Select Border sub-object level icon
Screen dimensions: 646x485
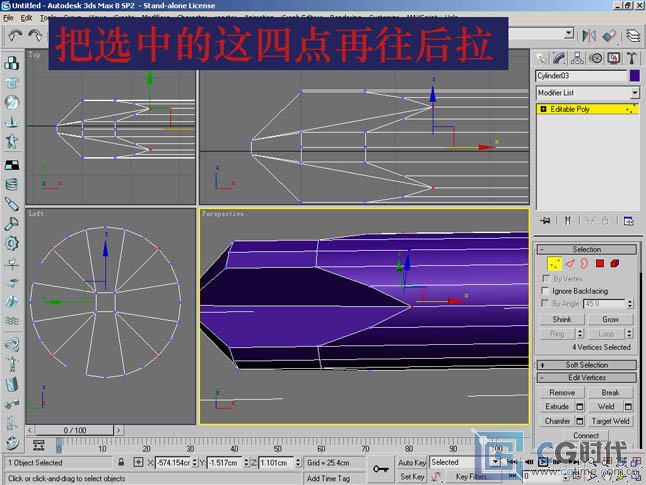pos(584,263)
